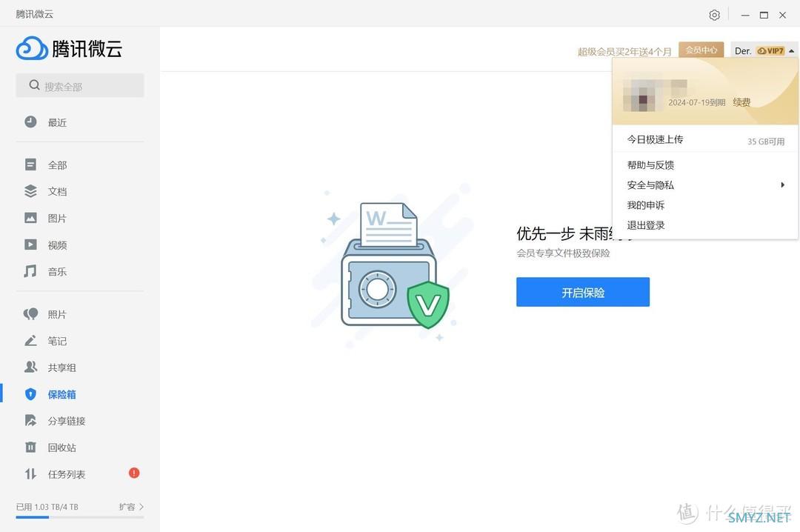This screenshot has width=800, height=532.
Task: Open the 会员中心 button
Action: 701,50
